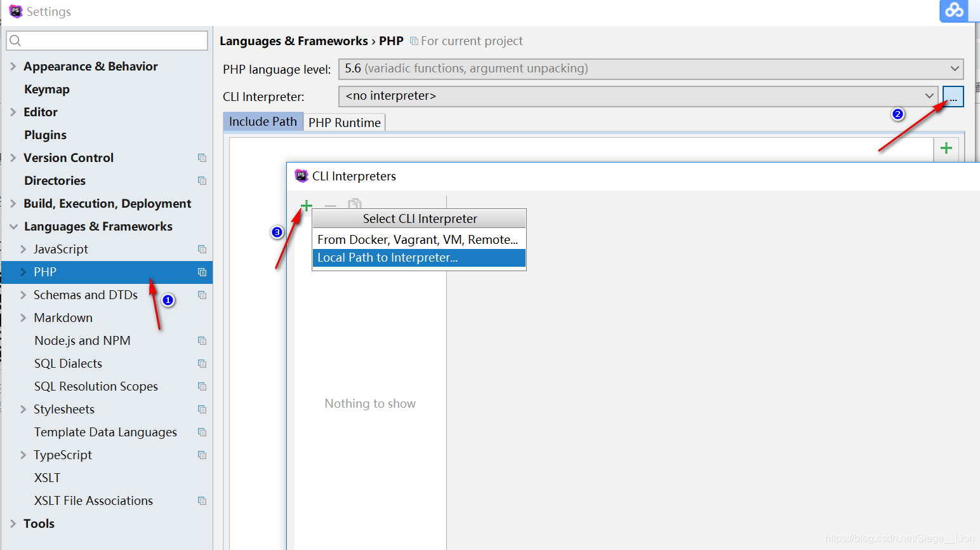Viewport: 980px width, 550px height.
Task: Open PHP language level dropdown
Action: click(x=651, y=69)
